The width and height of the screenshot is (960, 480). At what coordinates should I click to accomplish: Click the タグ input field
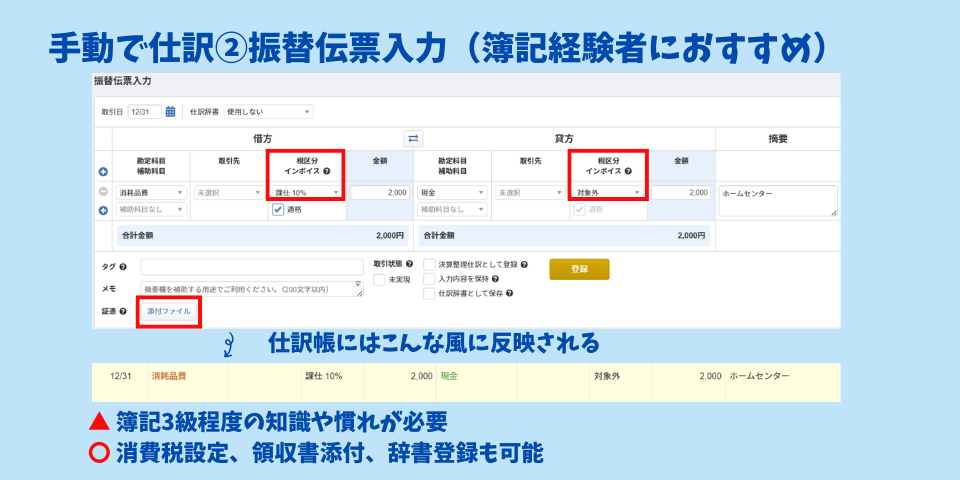[252, 267]
